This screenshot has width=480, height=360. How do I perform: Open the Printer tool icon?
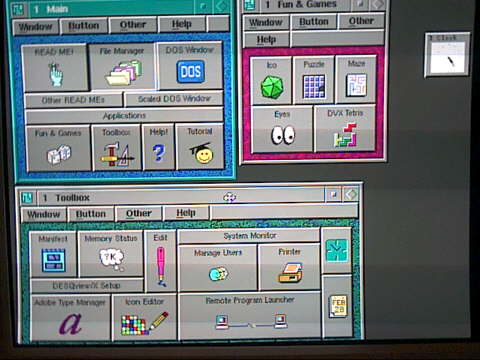[289, 267]
